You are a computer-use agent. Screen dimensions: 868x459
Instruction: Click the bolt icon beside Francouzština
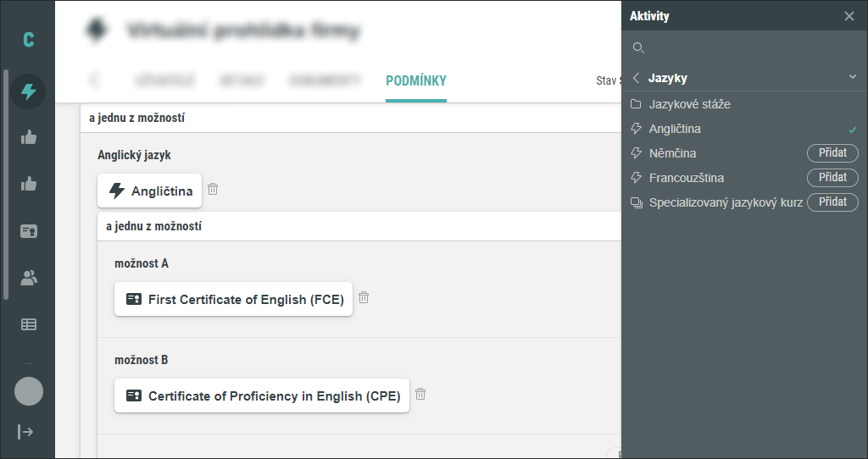point(636,178)
